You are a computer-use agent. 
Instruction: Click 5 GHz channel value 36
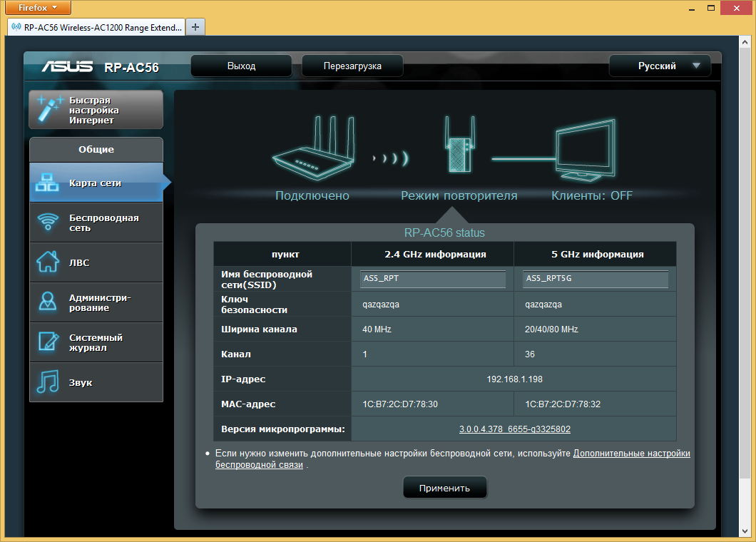[530, 354]
